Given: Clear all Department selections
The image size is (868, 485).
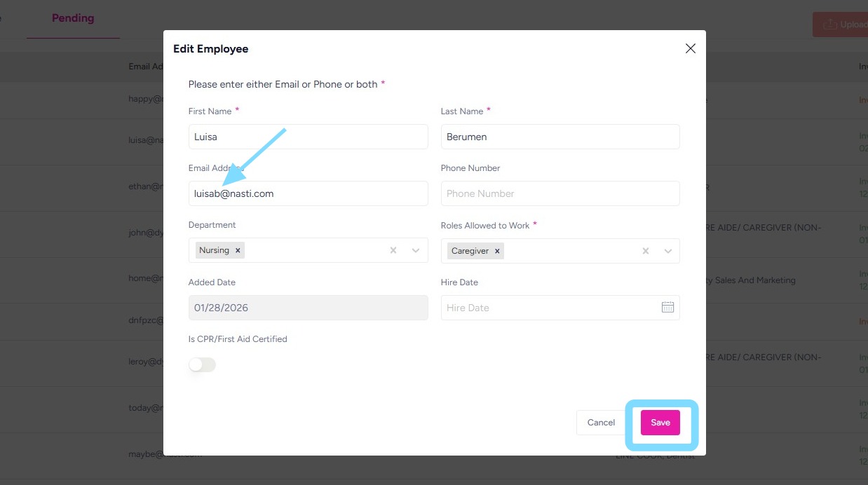Looking at the screenshot, I should 393,251.
